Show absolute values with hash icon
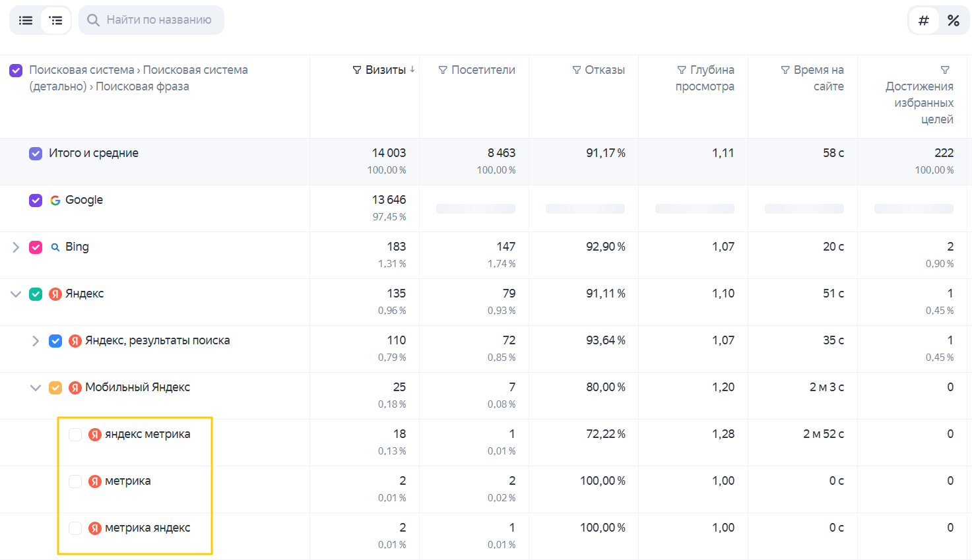This screenshot has height=560, width=972. point(924,20)
